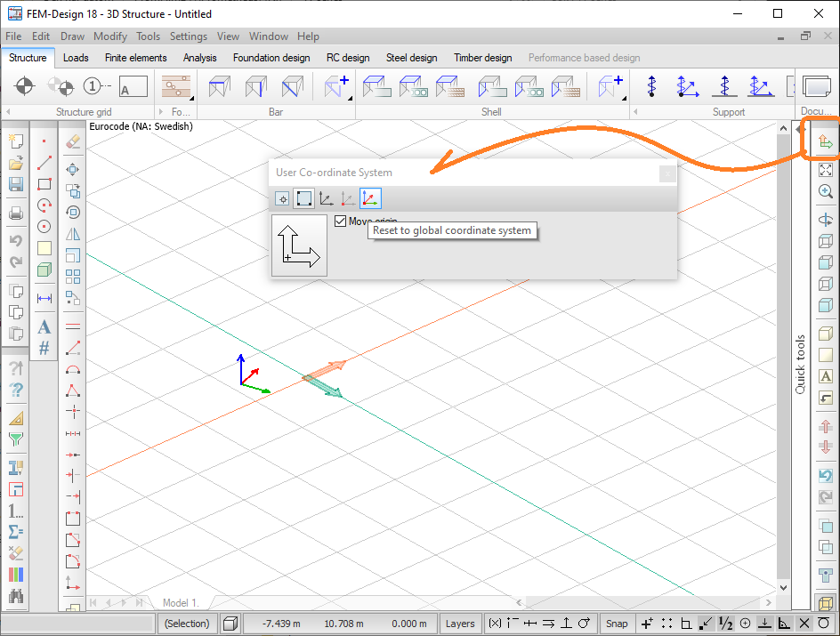
Task: Click the Reset to global coordinate system icon
Action: coord(370,198)
